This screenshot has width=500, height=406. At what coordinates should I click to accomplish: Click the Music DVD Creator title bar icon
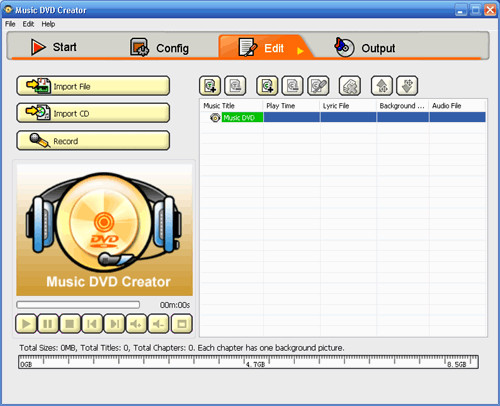pos(8,10)
